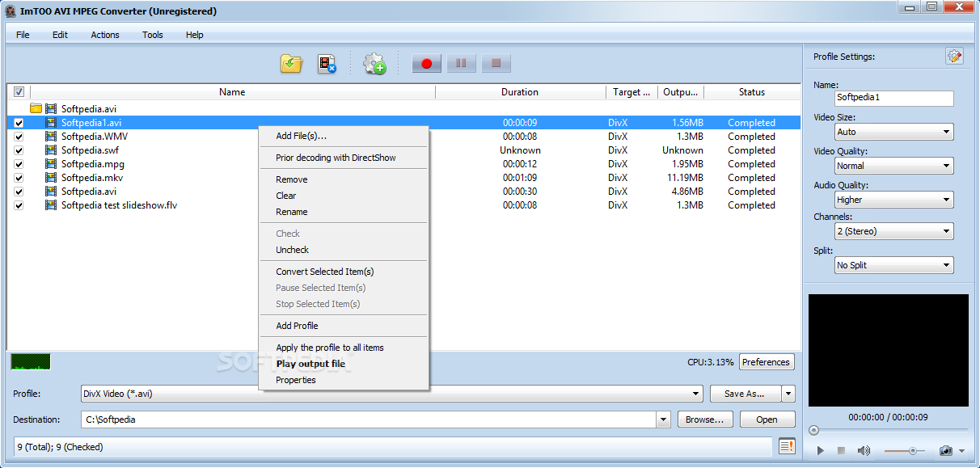Open the Help menu

click(x=195, y=35)
